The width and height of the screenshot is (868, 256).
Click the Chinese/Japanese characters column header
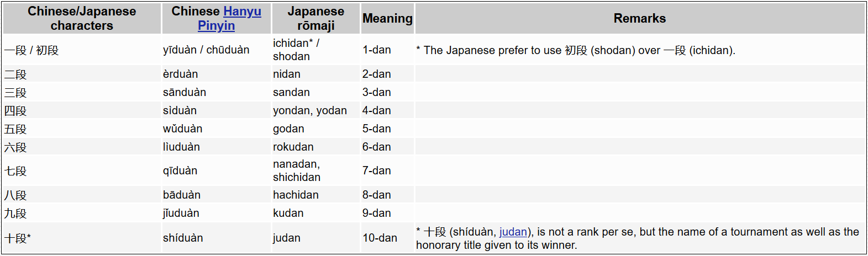click(x=82, y=18)
